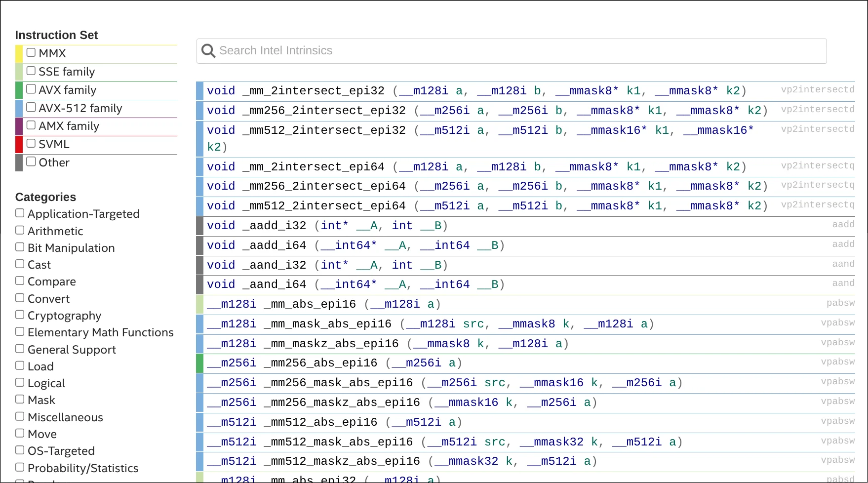Open the _mm_mask_abs_epi16 entry
868x483 pixels.
click(x=525, y=324)
